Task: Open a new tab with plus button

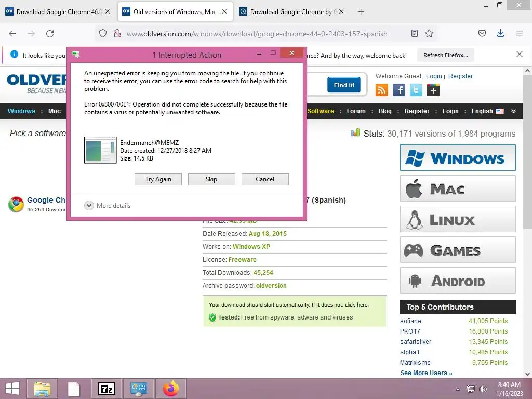Action: pyautogui.click(x=361, y=12)
